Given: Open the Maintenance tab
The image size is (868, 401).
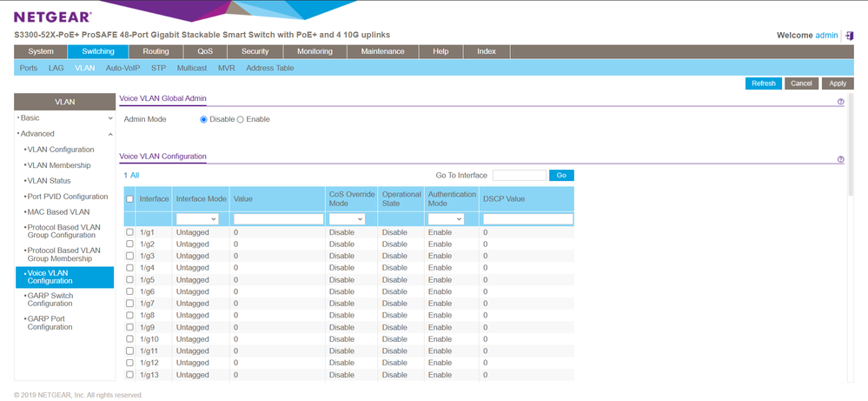Looking at the screenshot, I should [382, 51].
